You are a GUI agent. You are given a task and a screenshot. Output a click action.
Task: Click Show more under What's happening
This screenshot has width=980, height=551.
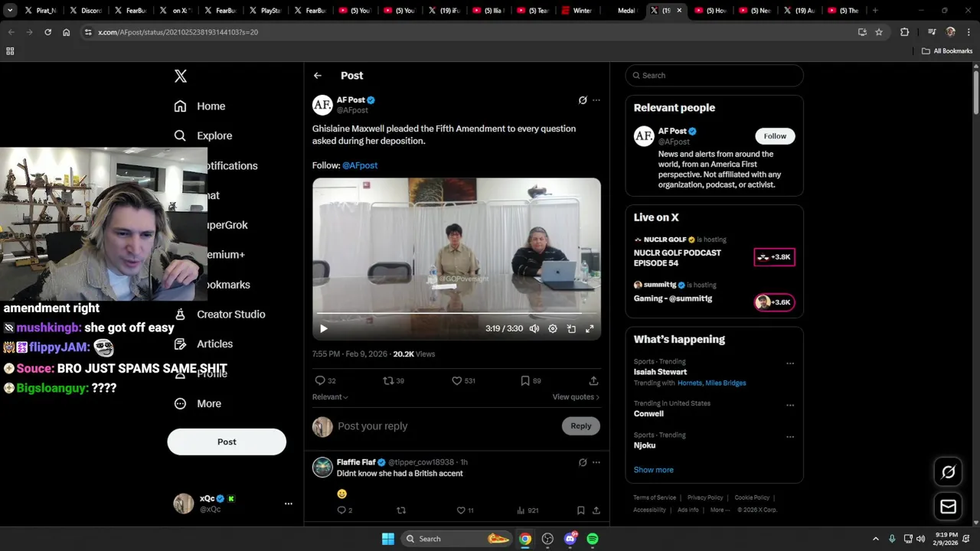coord(654,470)
